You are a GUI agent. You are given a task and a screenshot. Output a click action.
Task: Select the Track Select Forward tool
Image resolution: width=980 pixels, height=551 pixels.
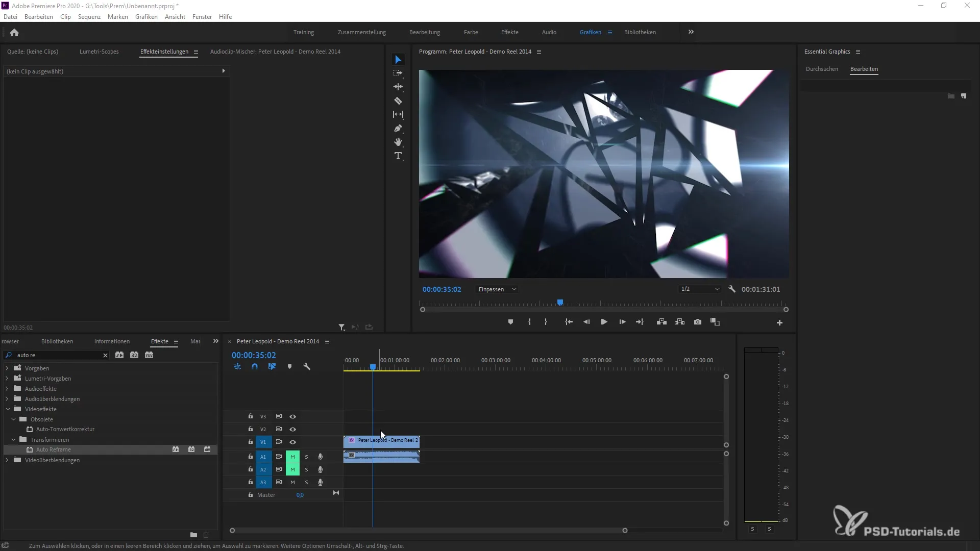398,73
